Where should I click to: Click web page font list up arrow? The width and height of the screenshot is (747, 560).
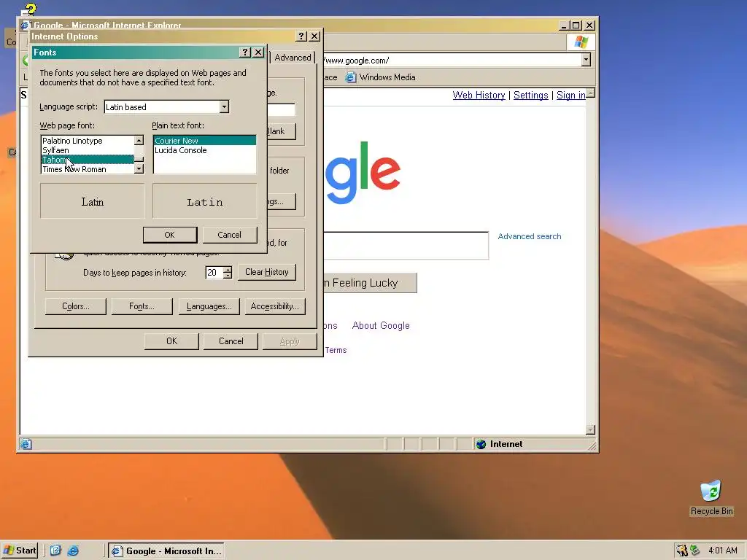point(139,140)
